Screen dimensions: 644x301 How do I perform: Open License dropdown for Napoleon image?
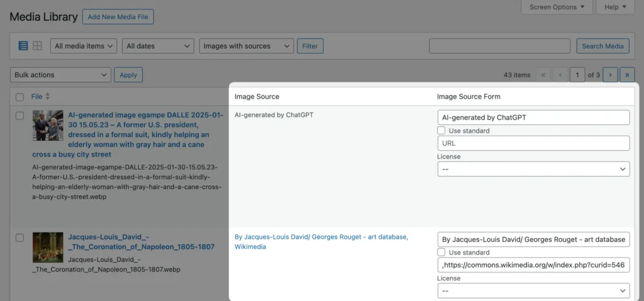pyautogui.click(x=533, y=290)
